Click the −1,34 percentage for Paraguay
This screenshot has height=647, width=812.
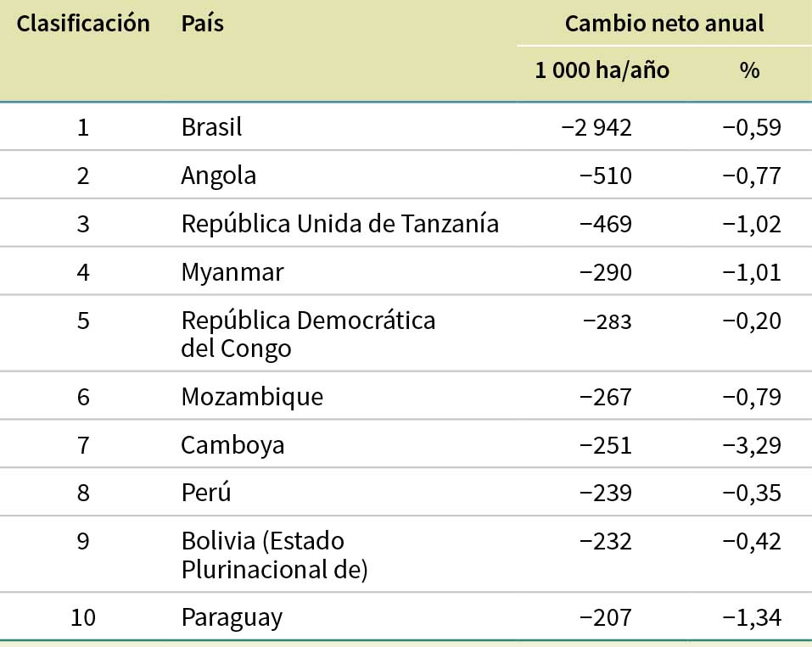click(x=751, y=617)
